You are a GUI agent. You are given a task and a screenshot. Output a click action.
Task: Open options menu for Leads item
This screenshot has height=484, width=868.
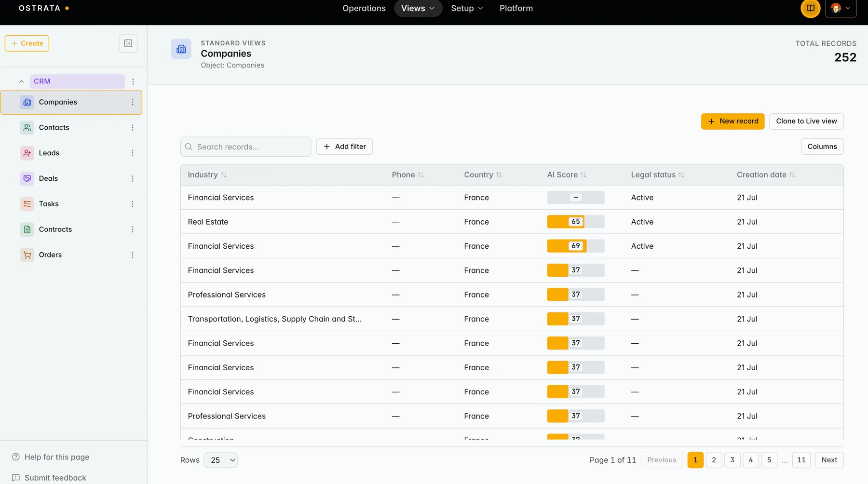point(133,153)
